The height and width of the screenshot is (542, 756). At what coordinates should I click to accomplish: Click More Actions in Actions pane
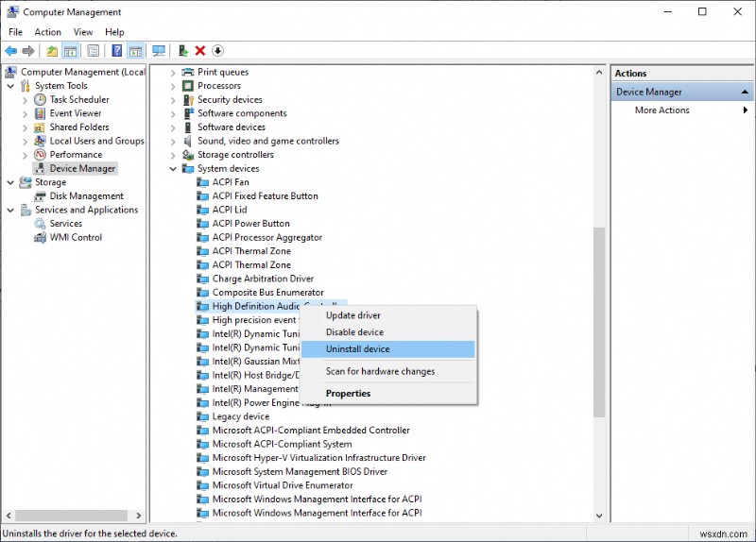[x=662, y=110]
